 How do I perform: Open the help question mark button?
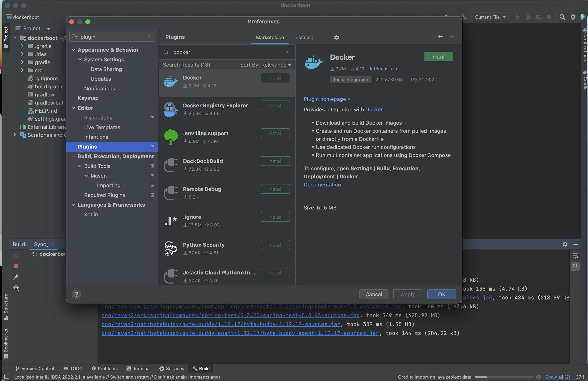point(76,294)
